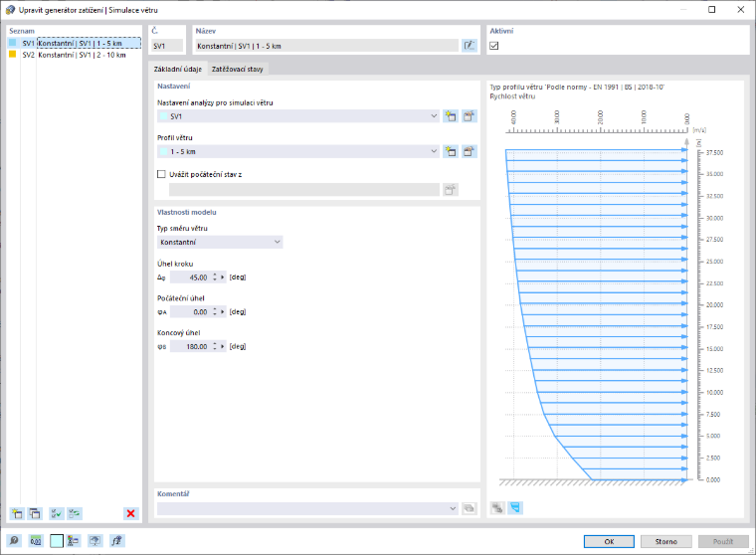Viewport: 756px width, 555px height.
Task: Create a new wind profile
Action: click(x=451, y=151)
